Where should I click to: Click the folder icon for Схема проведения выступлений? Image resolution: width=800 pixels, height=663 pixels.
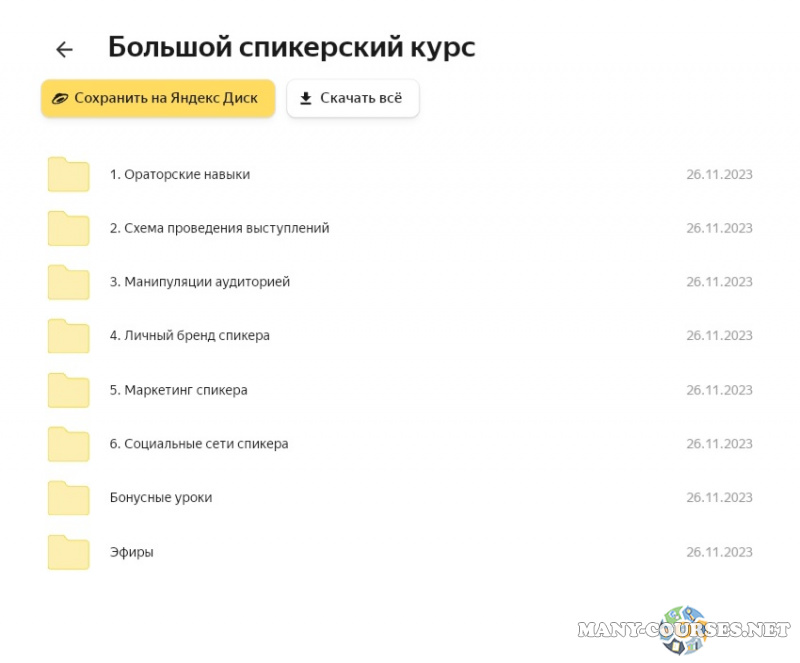pyautogui.click(x=69, y=229)
